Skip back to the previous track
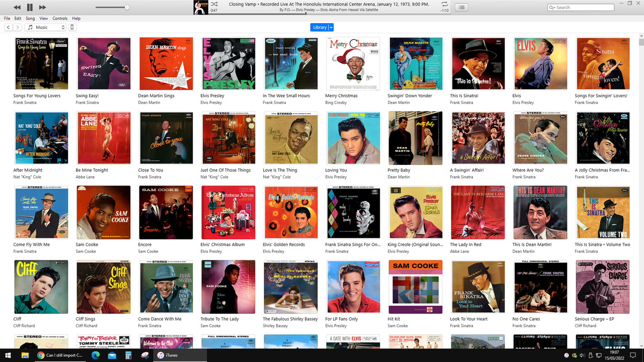644x362 pixels. (x=17, y=7)
